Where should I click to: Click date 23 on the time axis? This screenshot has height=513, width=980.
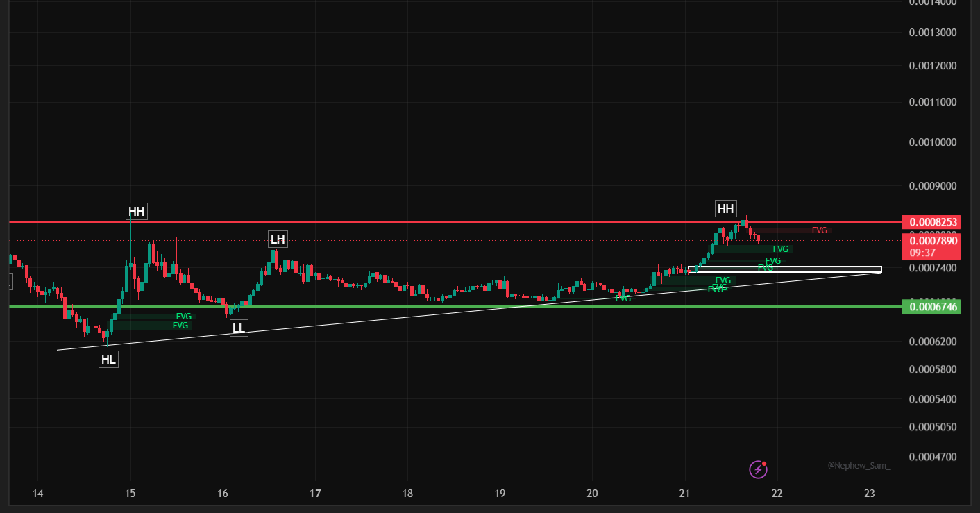(869, 494)
